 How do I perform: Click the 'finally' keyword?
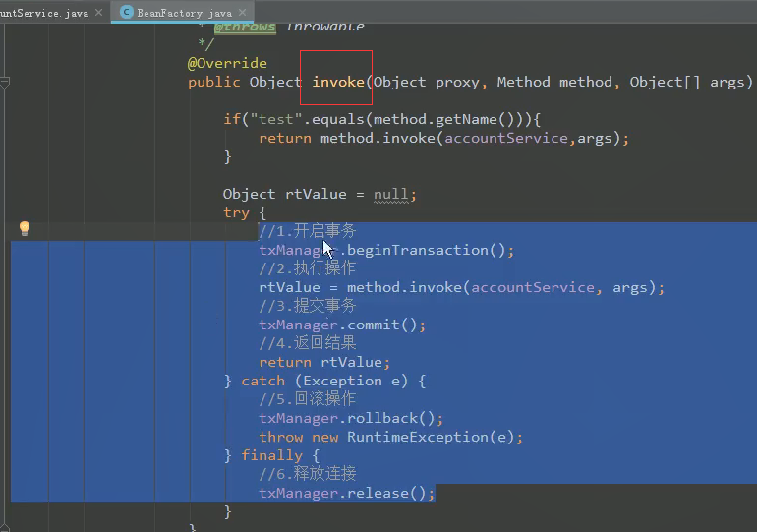[271, 455]
